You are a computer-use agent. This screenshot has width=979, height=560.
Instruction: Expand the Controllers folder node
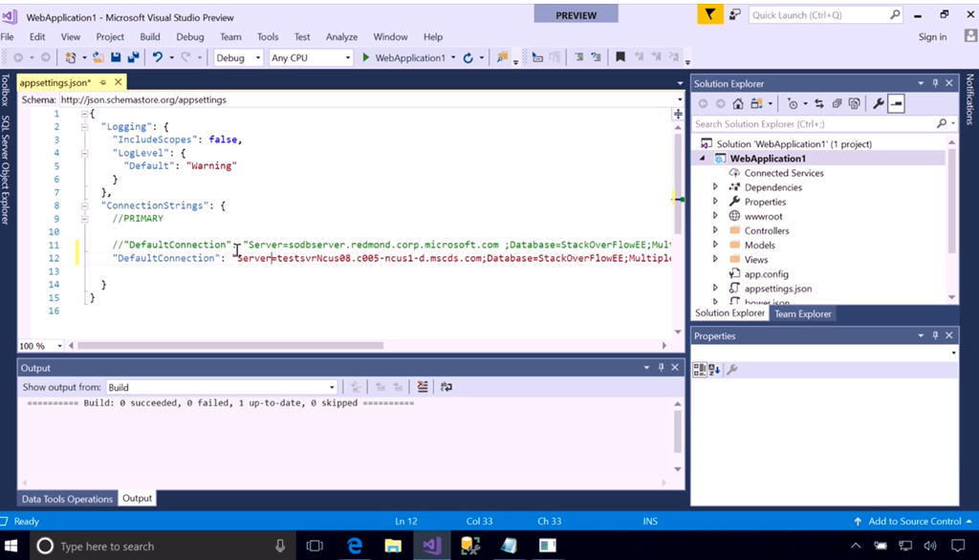pos(715,230)
